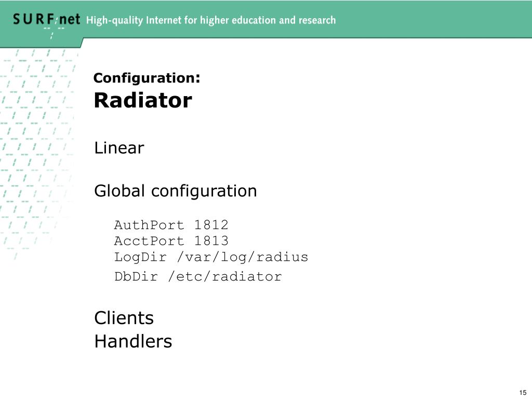Select the "AcctPort 1813" code line
Image resolution: width=532 pixels, height=399 pixels.
[x=171, y=241]
